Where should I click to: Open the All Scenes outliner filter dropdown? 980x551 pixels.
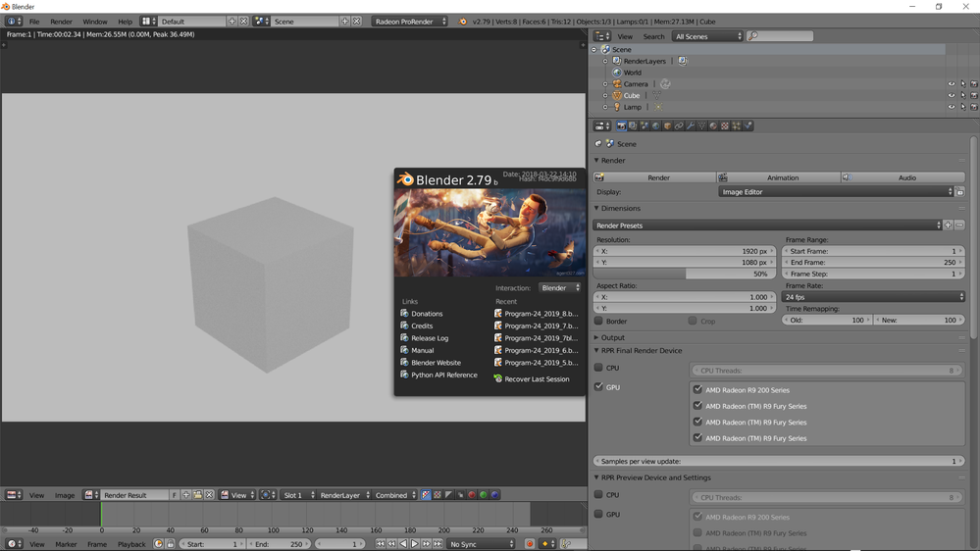[707, 36]
